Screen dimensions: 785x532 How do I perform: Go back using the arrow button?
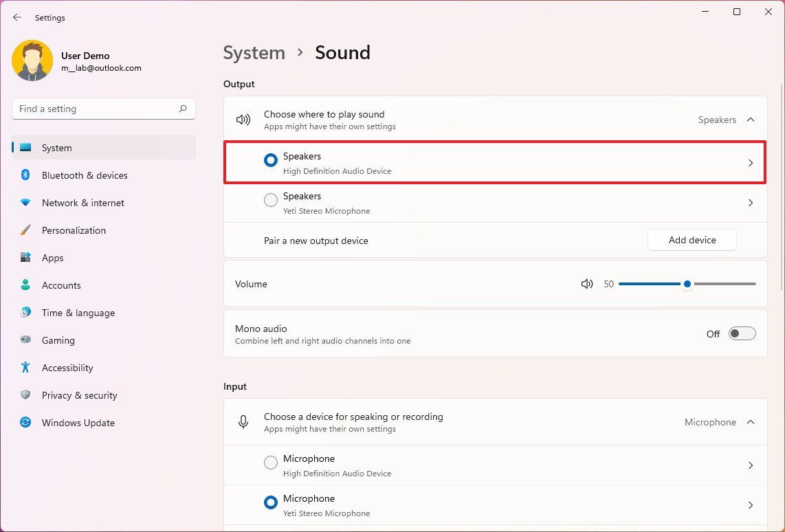(16, 17)
